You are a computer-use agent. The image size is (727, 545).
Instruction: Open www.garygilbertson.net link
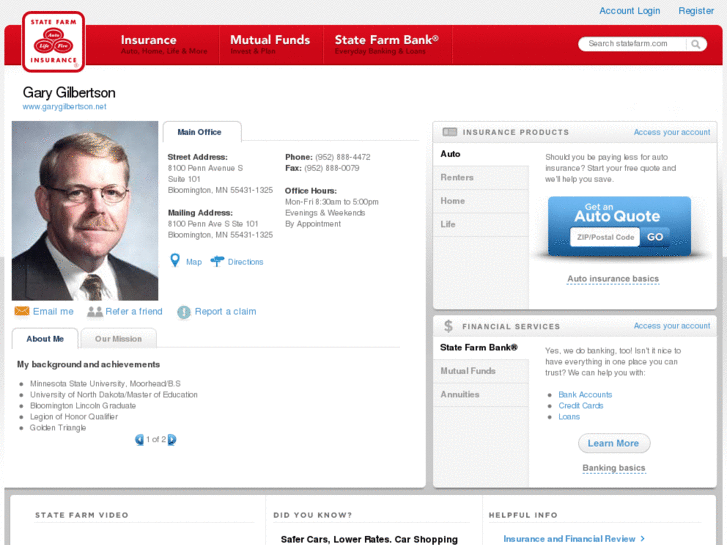click(64, 107)
